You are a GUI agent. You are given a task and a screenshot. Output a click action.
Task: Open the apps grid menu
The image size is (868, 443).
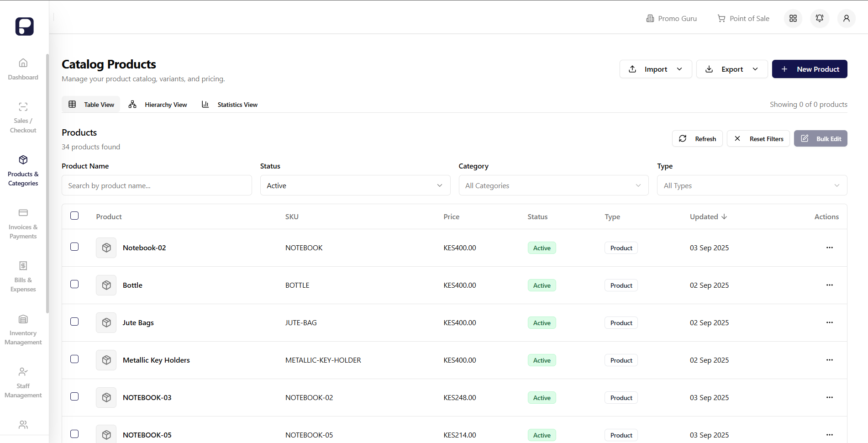tap(793, 18)
